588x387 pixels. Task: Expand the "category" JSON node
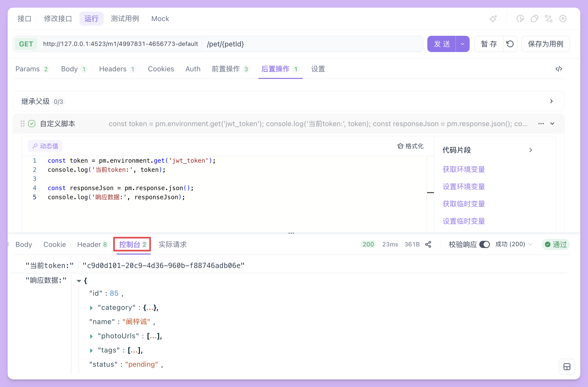[x=91, y=308]
